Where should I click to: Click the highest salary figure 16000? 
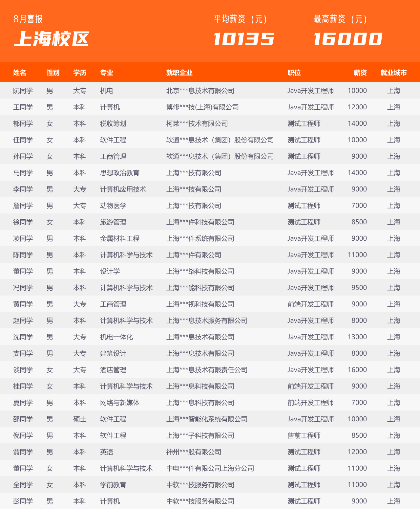348,39
